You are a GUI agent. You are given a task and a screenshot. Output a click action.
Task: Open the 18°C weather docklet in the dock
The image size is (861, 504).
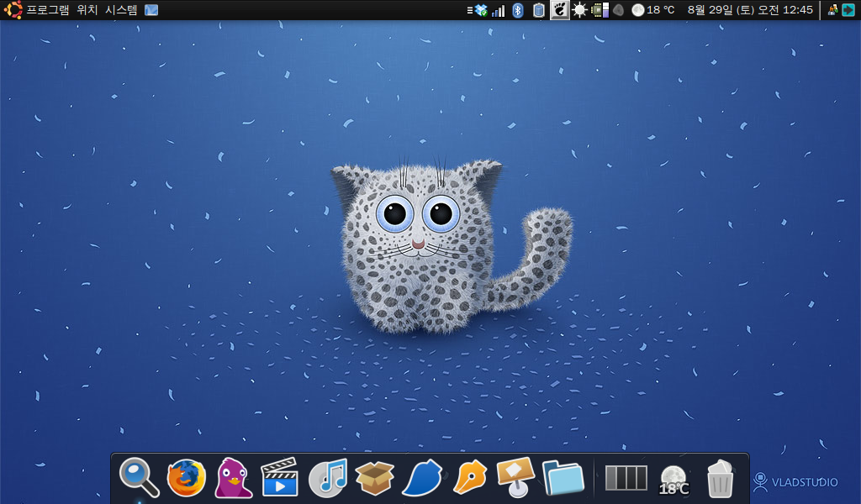(673, 480)
